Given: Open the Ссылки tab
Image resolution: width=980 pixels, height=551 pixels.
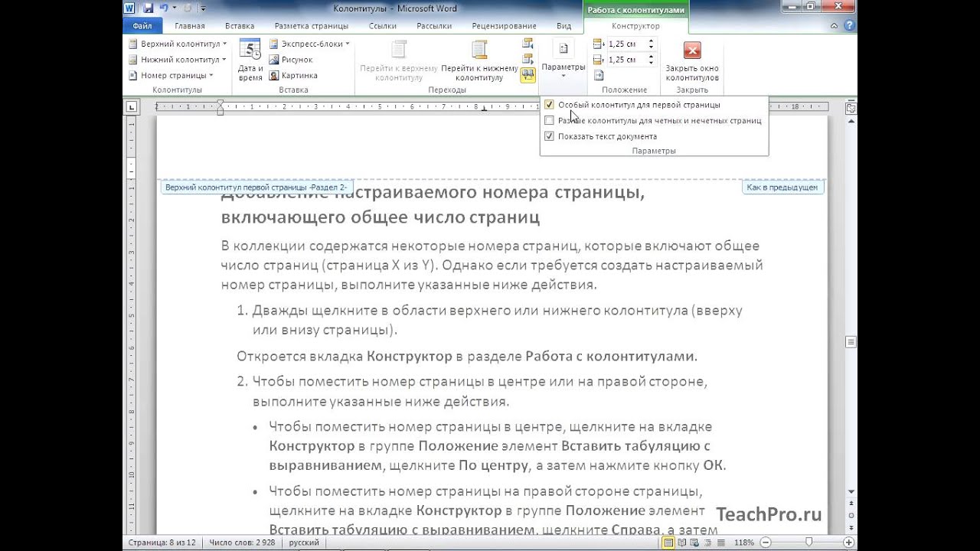Looking at the screenshot, I should tap(383, 26).
